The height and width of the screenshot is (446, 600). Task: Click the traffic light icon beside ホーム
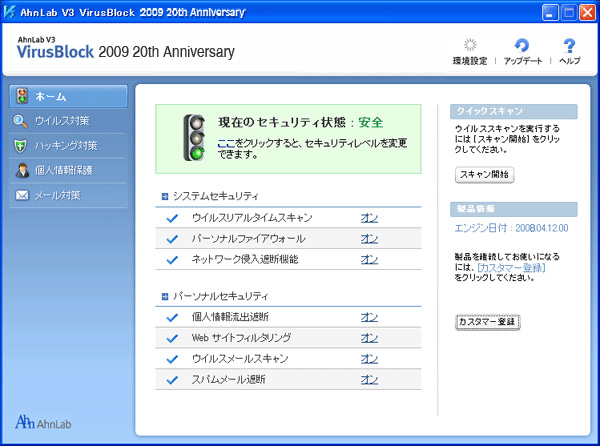[22, 96]
